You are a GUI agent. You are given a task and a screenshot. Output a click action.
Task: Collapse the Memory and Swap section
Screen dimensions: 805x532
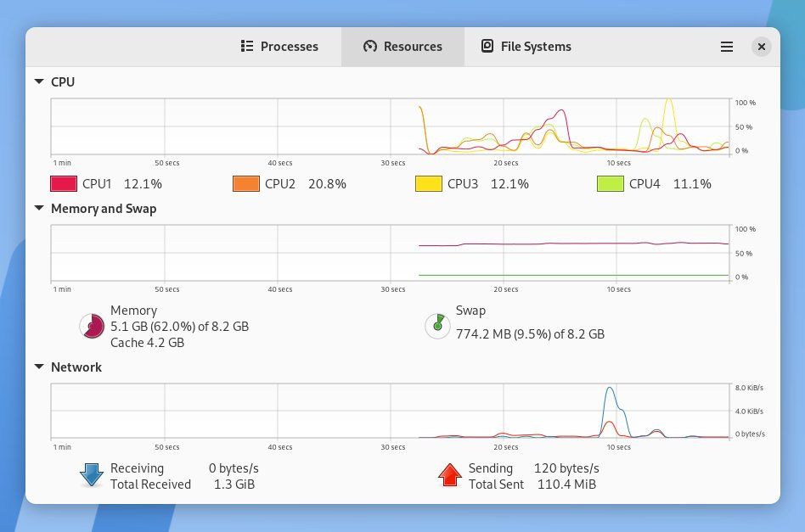tap(38, 208)
